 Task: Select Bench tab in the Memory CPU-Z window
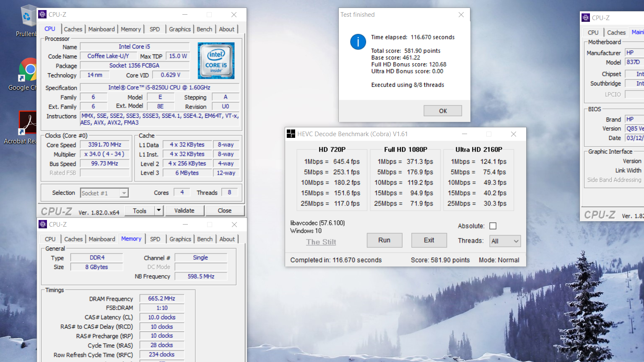coord(205,239)
